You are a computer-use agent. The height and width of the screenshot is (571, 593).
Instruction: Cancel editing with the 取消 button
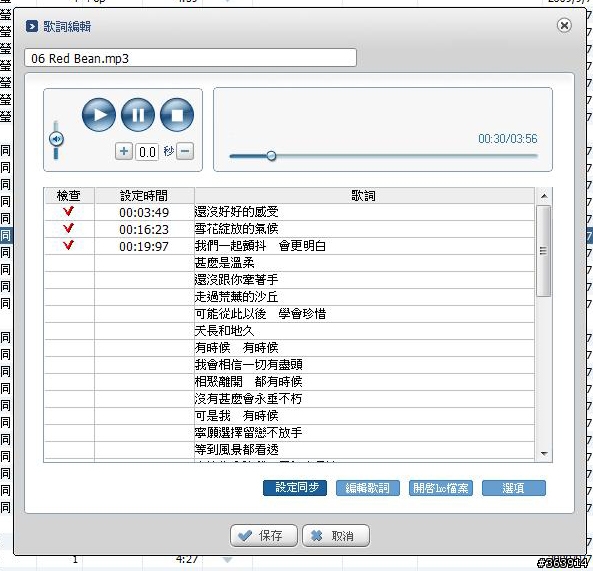tap(336, 535)
